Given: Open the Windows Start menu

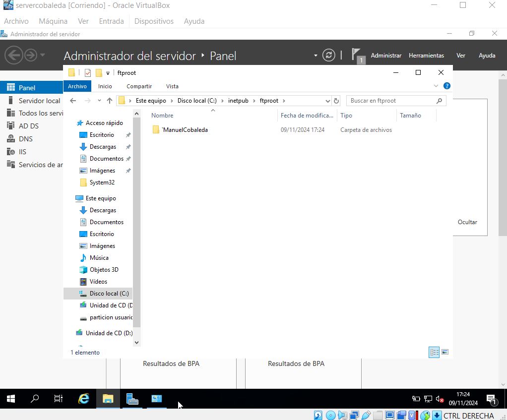Looking at the screenshot, I should coord(11,399).
